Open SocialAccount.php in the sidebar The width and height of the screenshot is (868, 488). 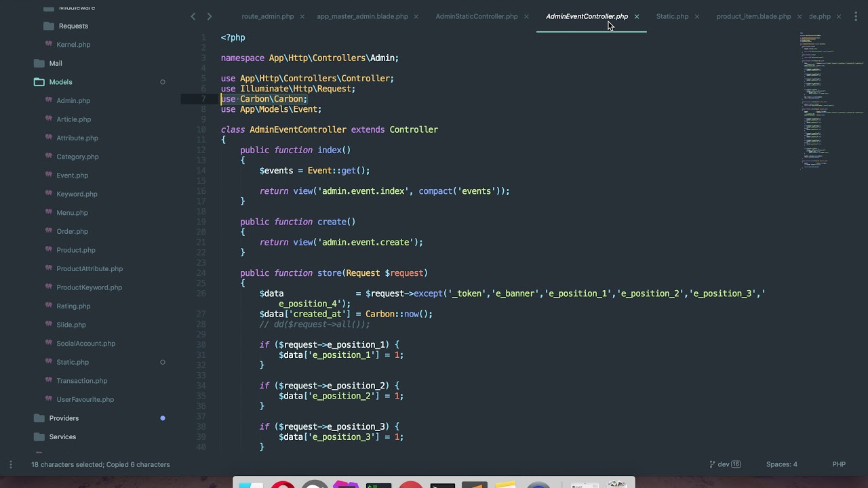pos(86,344)
